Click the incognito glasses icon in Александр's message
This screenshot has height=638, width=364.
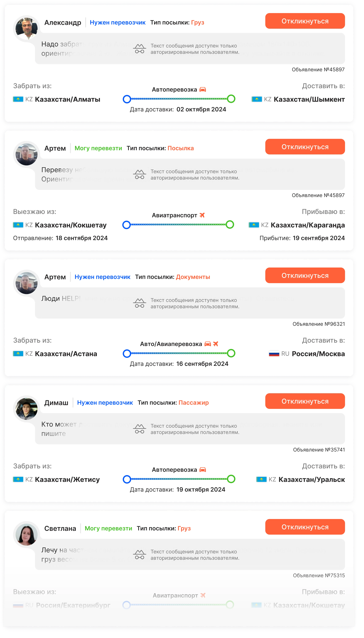click(x=142, y=49)
